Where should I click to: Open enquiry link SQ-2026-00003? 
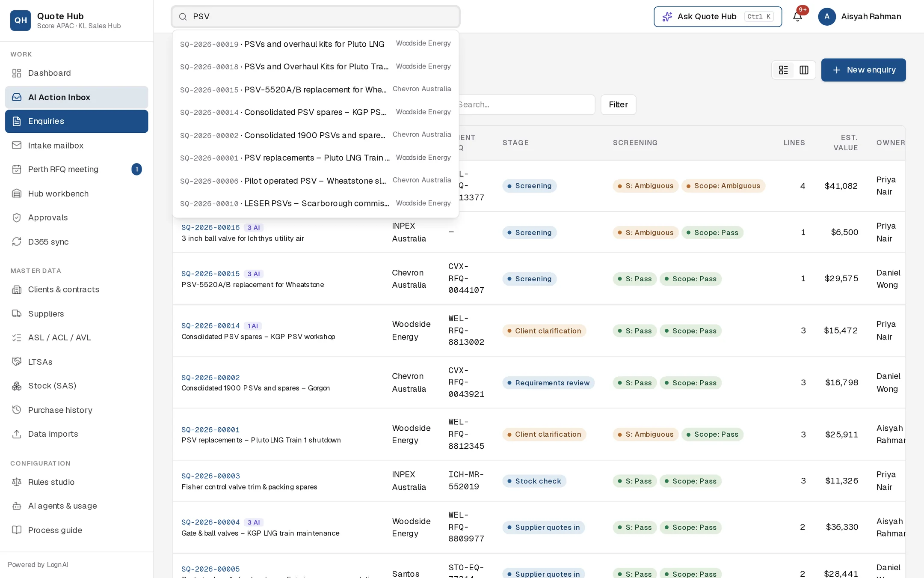click(x=210, y=476)
